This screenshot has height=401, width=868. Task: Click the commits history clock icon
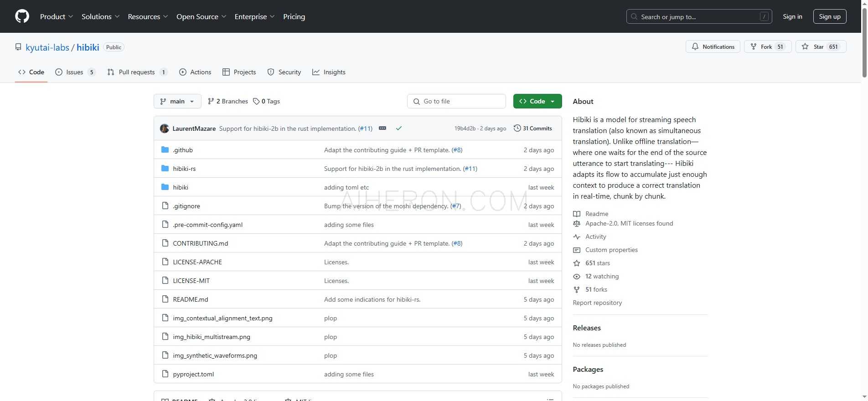517,129
